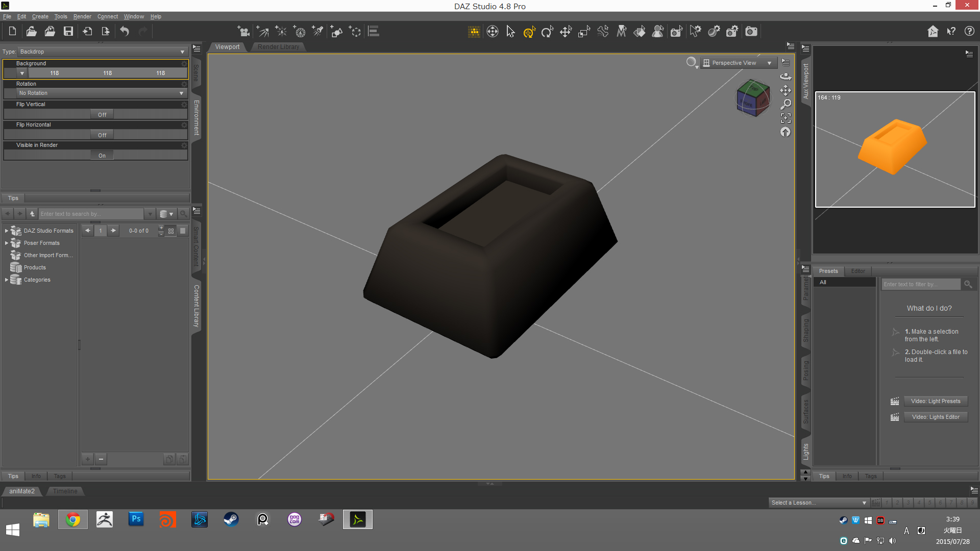Click the Align panel icon in toolbar
The height and width of the screenshot is (551, 980).
pyautogui.click(x=374, y=31)
